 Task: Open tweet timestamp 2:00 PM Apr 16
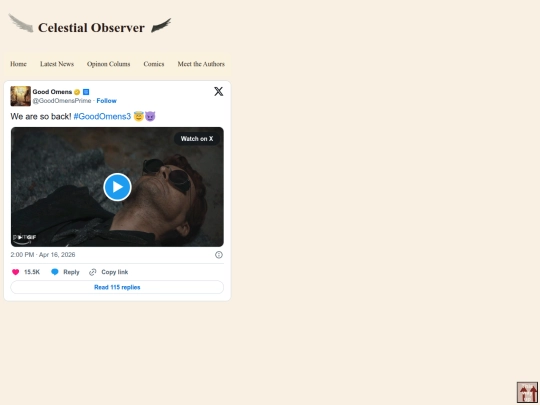tap(43, 255)
